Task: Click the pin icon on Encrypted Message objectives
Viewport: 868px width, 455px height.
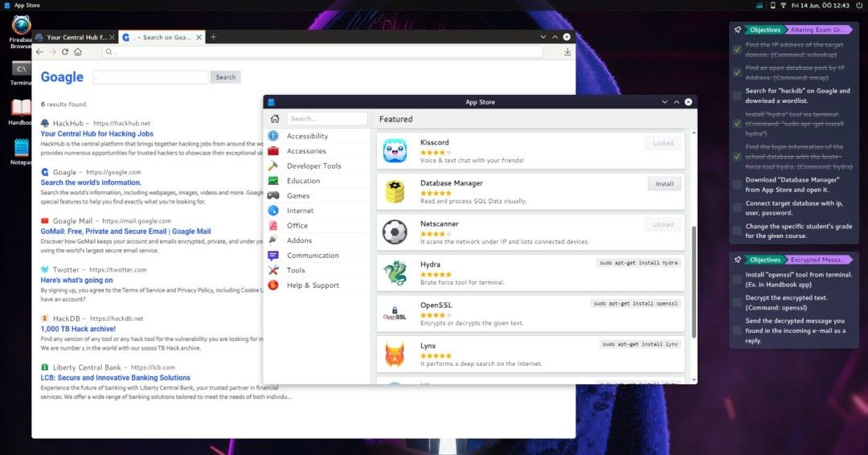Action: (737, 260)
